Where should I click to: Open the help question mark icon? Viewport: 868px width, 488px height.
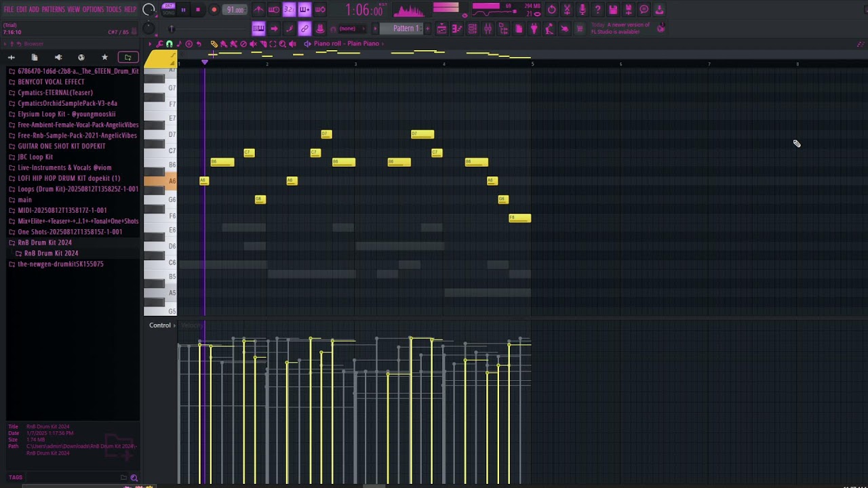pyautogui.click(x=597, y=9)
